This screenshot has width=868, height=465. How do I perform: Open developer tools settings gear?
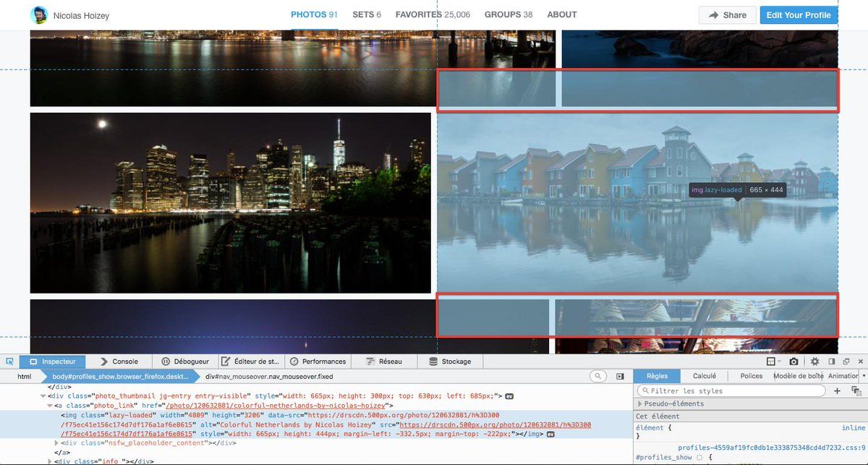coord(814,362)
